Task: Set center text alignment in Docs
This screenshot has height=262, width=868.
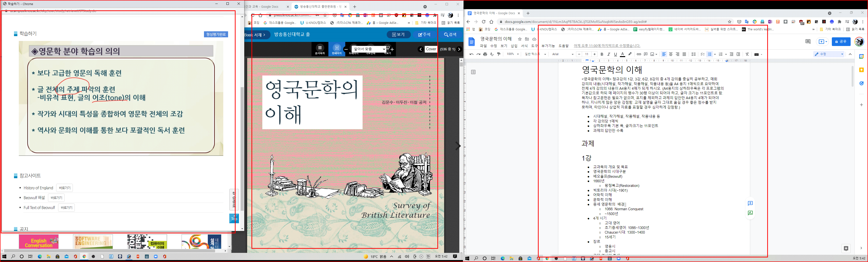Action: (x=671, y=54)
